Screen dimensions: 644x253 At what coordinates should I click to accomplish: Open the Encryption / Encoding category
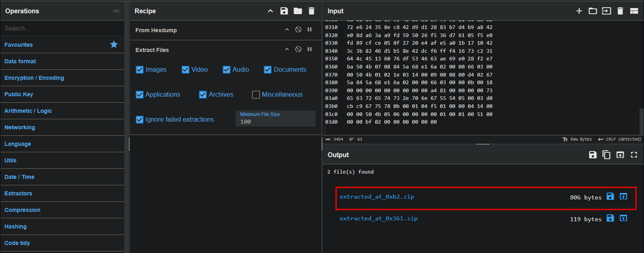34,78
